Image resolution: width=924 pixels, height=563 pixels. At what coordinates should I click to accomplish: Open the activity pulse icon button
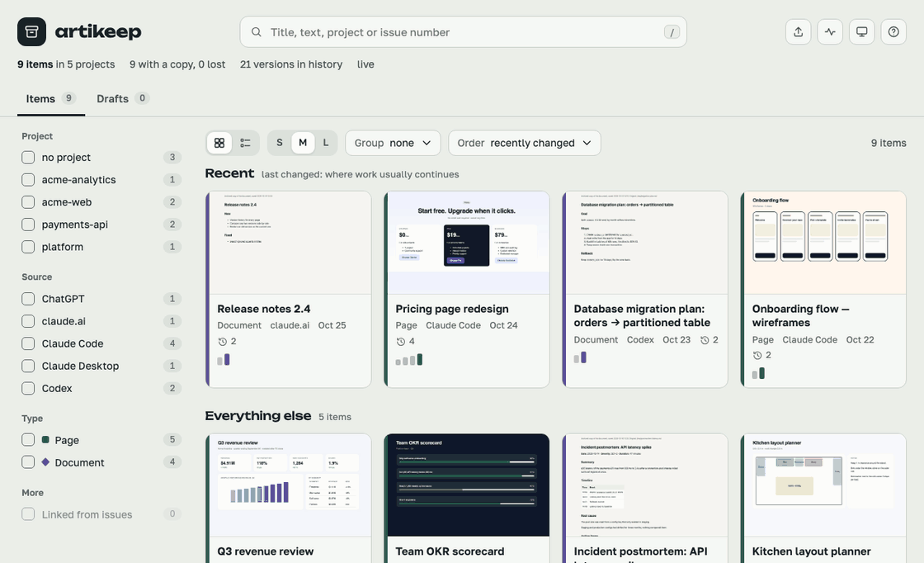pyautogui.click(x=830, y=32)
